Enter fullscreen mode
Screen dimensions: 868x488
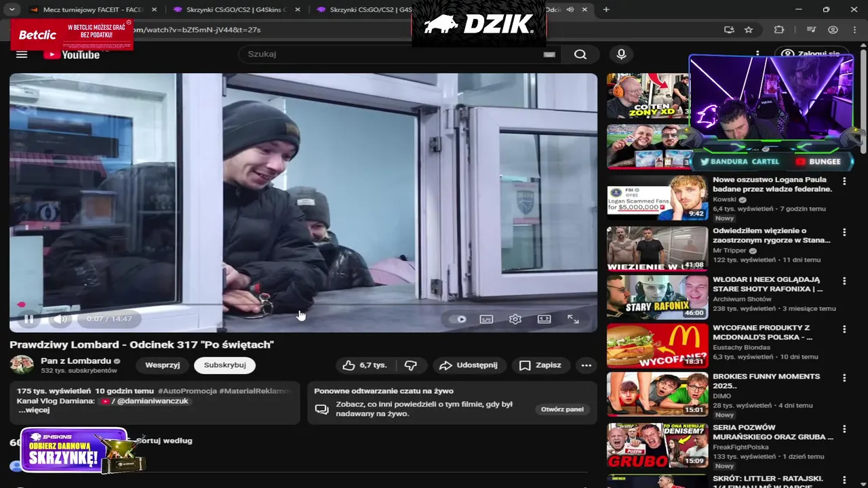573,319
